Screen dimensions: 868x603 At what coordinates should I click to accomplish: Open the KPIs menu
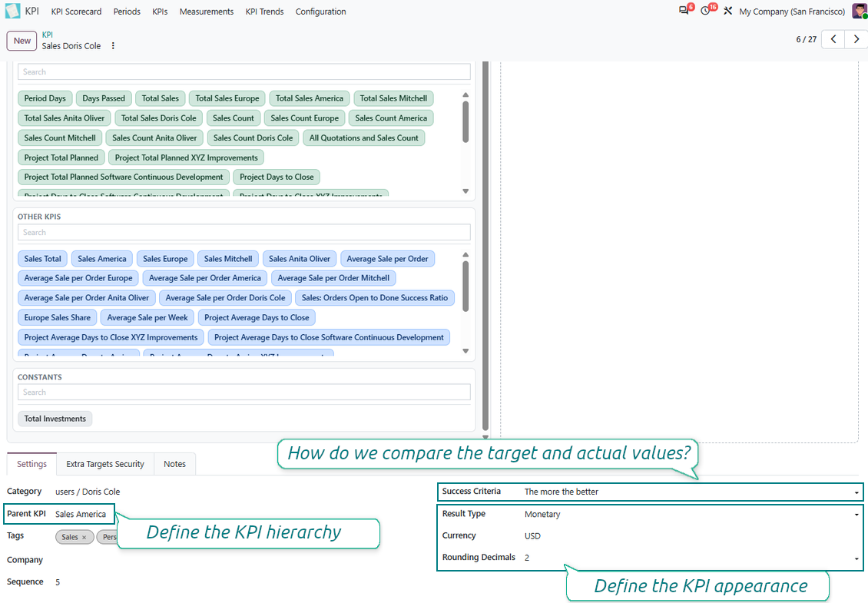click(160, 12)
